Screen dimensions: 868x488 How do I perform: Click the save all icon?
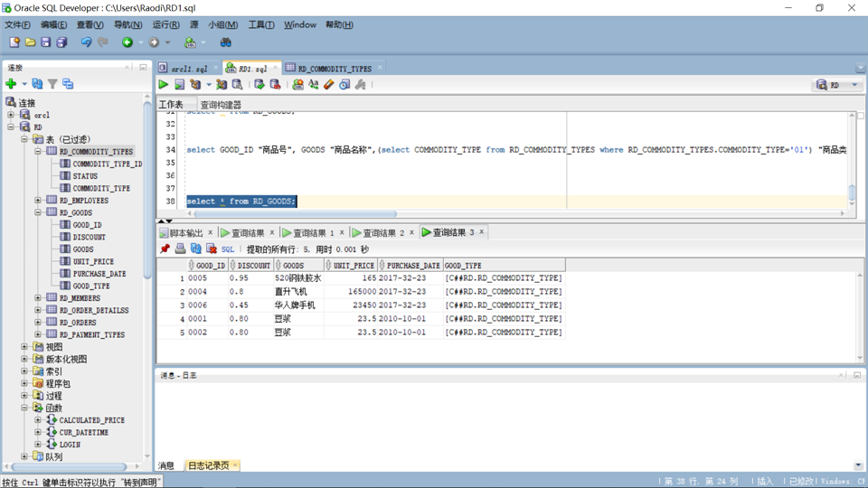click(61, 42)
